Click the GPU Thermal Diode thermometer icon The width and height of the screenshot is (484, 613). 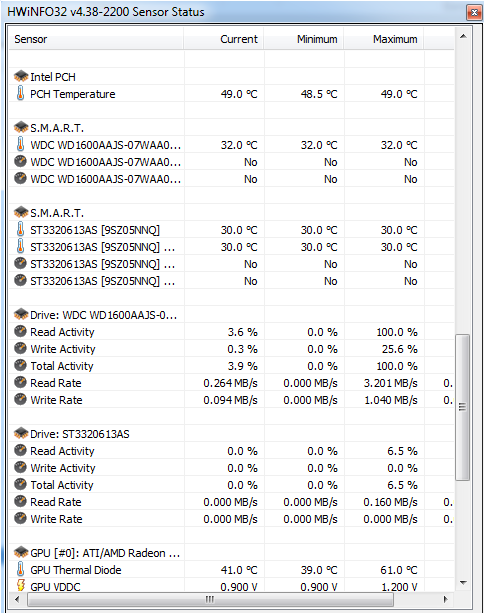[20, 569]
